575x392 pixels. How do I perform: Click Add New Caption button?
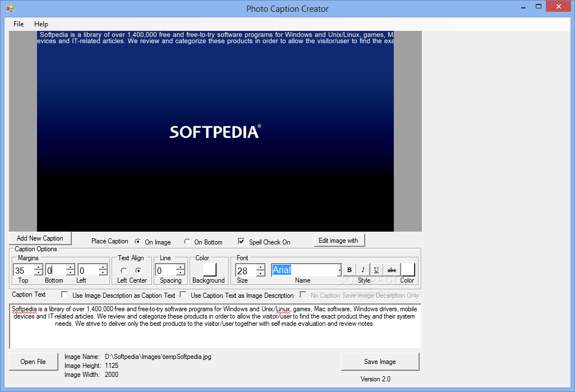(40, 238)
